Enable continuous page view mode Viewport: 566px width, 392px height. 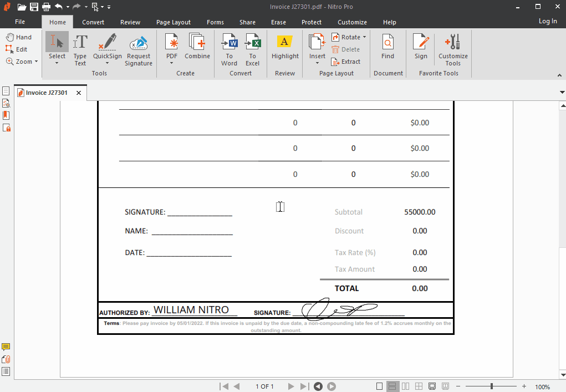point(392,386)
